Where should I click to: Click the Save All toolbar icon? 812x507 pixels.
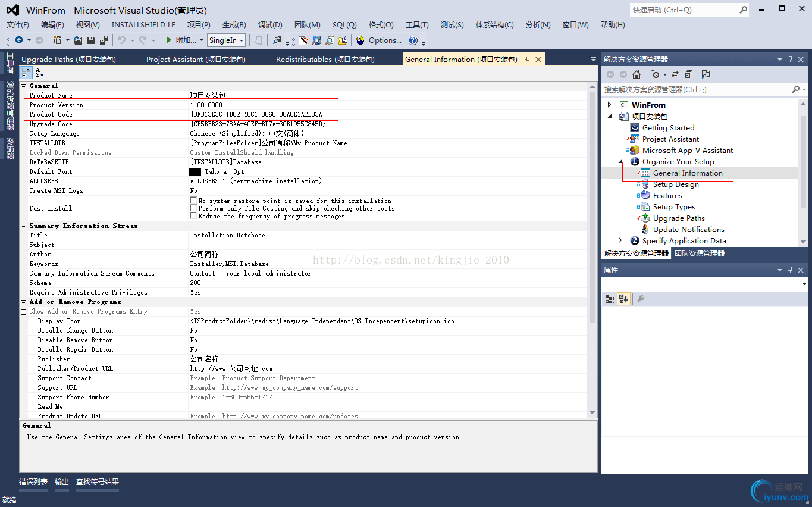(x=104, y=40)
